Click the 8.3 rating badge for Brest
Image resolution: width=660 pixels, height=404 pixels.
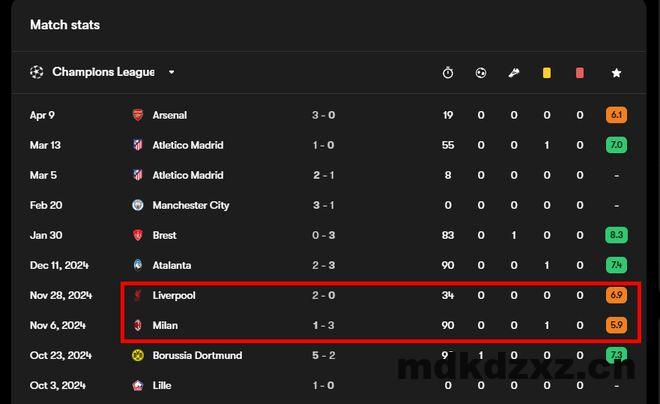click(x=616, y=235)
